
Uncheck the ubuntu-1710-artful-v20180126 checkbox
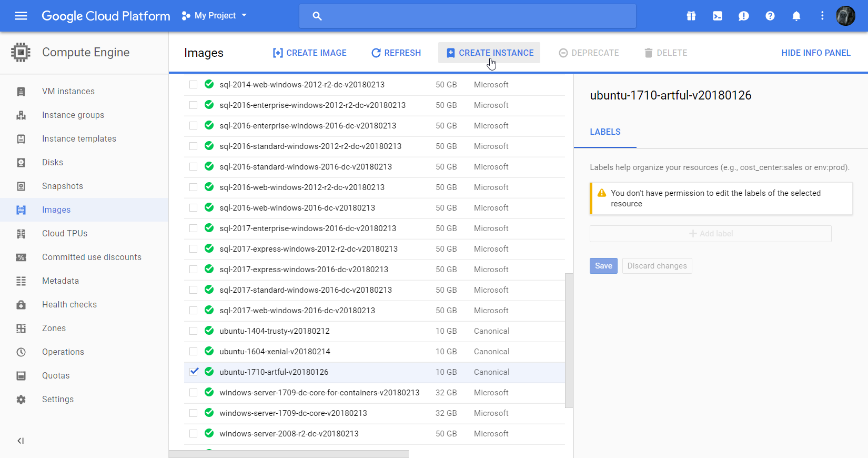pyautogui.click(x=194, y=372)
